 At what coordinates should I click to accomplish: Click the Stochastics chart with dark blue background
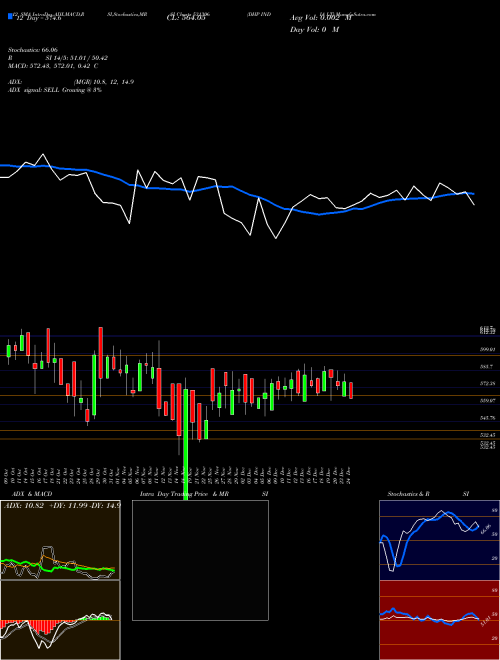tap(439, 540)
